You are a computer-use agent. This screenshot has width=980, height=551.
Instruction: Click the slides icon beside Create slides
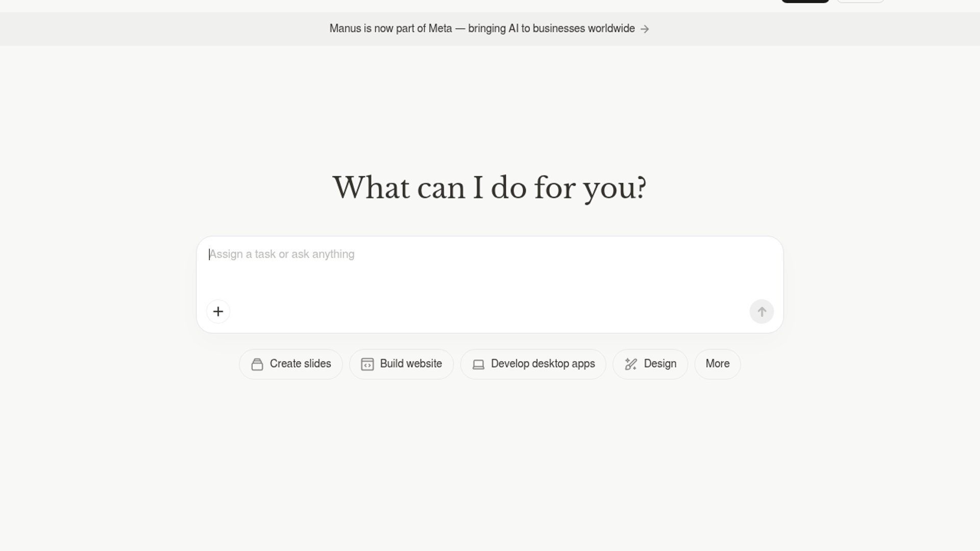click(257, 364)
